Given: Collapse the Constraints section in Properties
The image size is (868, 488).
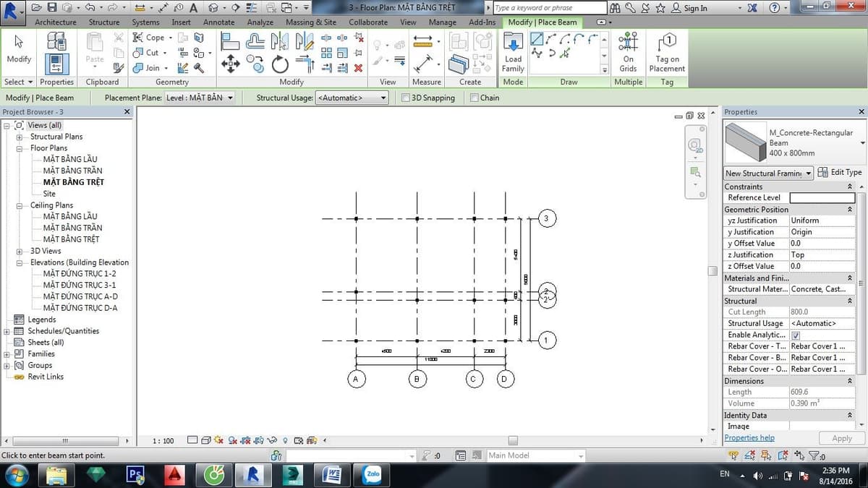Looking at the screenshot, I should [x=850, y=187].
